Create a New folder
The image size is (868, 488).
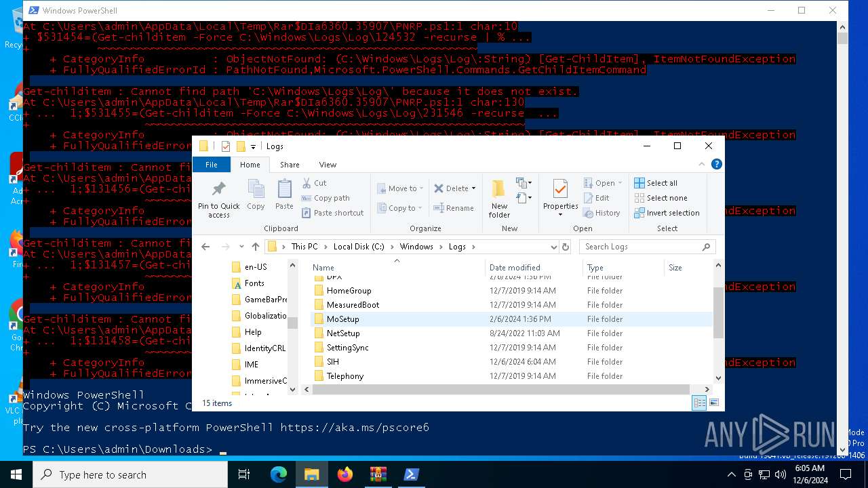pyautogui.click(x=499, y=199)
